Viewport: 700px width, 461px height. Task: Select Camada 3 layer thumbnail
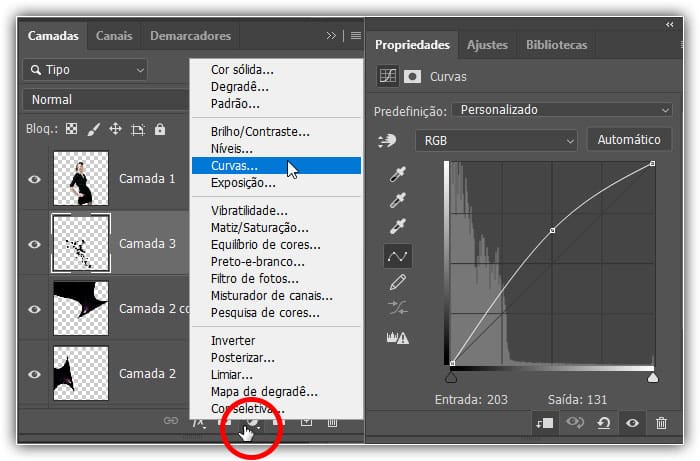click(81, 243)
